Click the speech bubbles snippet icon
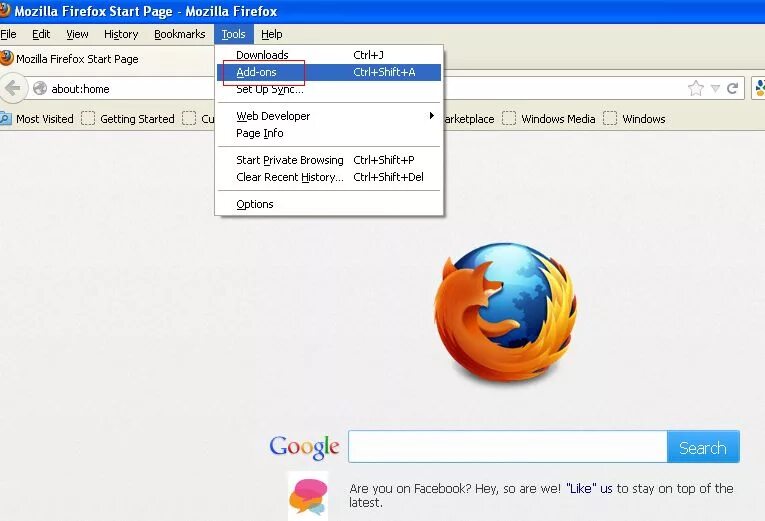Viewport: 765px width, 521px height. pos(308,497)
